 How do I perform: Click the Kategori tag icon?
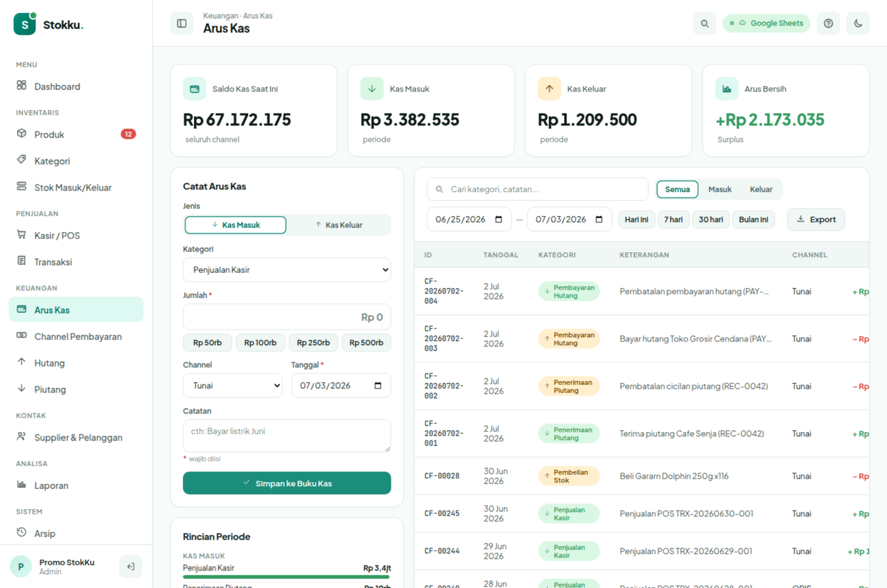click(x=21, y=160)
